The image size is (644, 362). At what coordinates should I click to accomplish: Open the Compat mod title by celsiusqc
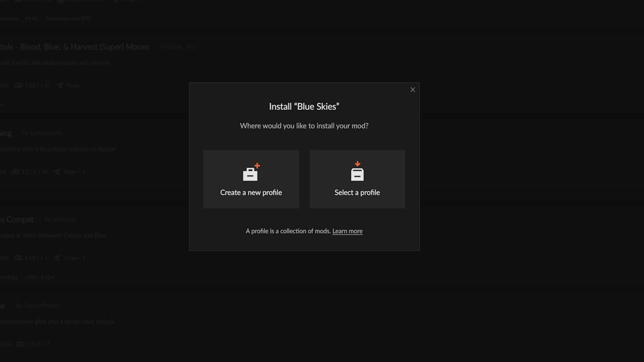pos(17,219)
